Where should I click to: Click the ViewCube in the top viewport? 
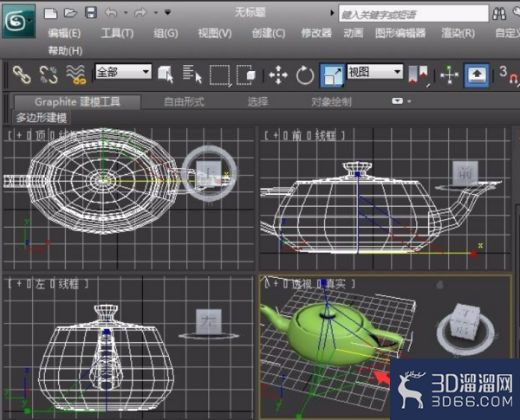(209, 173)
